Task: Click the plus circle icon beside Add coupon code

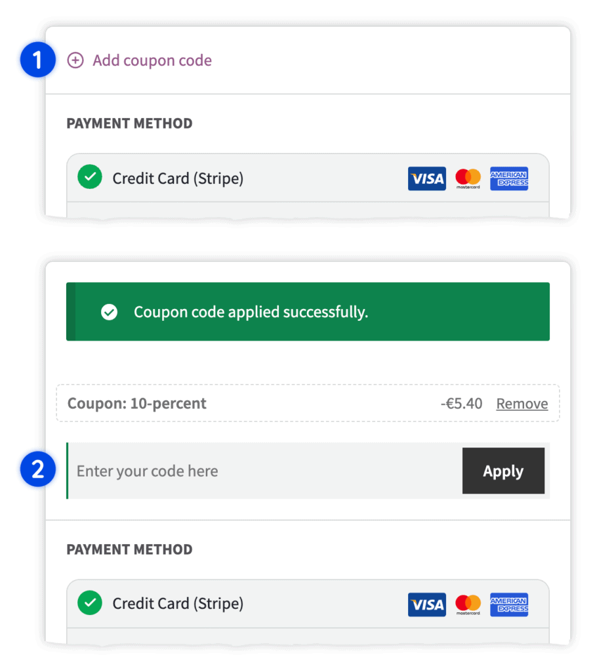Action: coord(75,60)
